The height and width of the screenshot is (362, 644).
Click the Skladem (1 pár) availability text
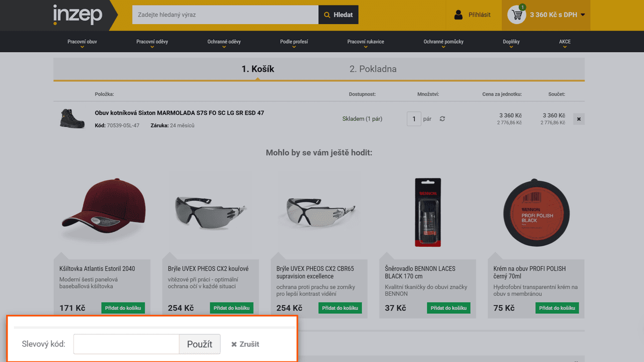click(362, 119)
